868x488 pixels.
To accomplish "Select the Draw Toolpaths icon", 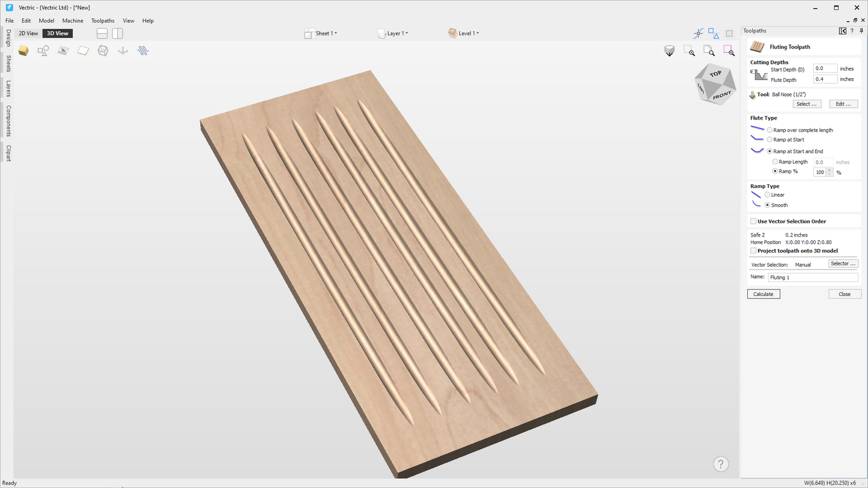I will [x=142, y=50].
